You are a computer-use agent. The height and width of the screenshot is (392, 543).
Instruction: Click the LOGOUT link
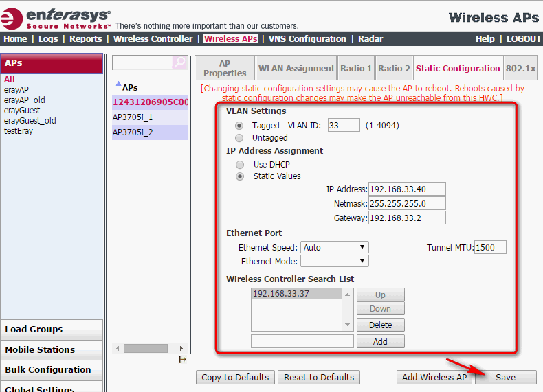pyautogui.click(x=524, y=38)
